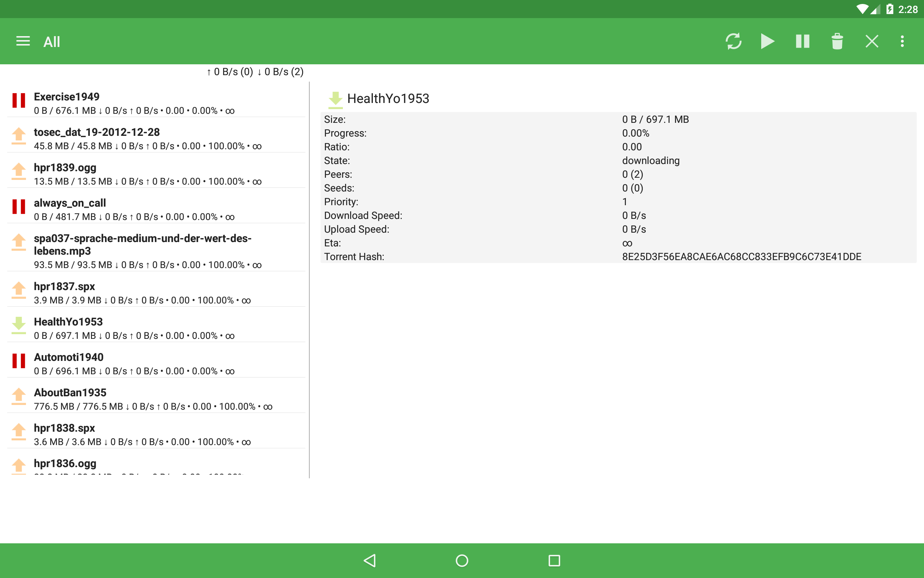This screenshot has width=924, height=578.
Task: Tap upload arrow icon beside hpr1836.ogg
Action: tap(19, 466)
